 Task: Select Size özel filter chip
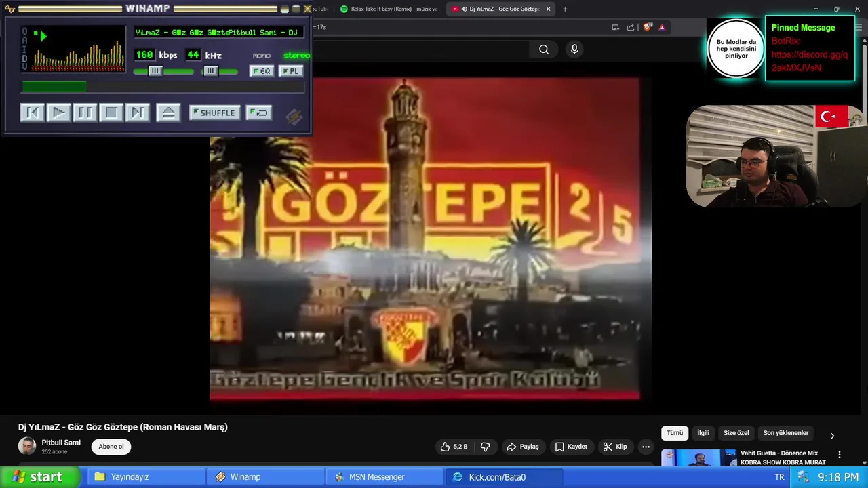coord(736,433)
